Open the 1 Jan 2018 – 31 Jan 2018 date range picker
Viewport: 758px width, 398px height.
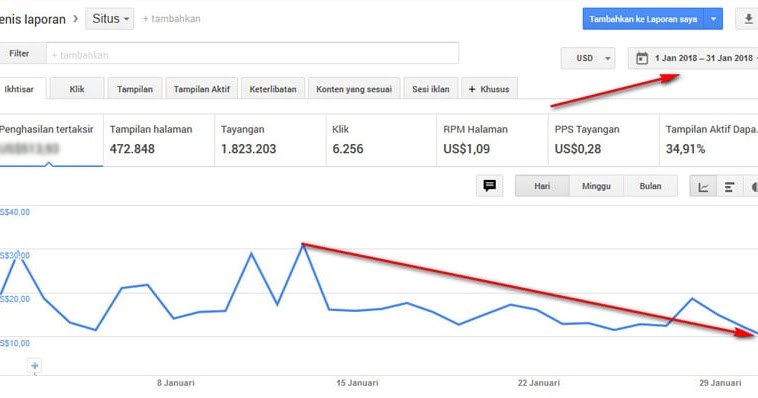[x=693, y=59]
